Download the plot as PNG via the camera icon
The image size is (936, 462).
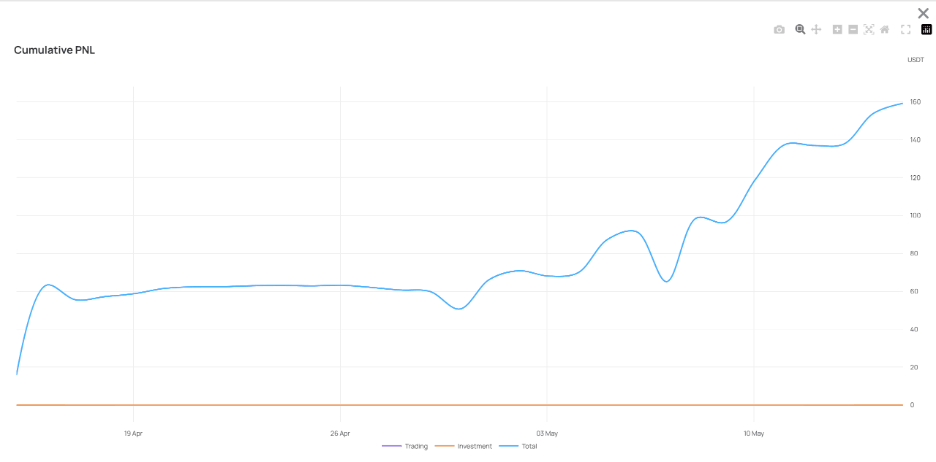tap(779, 30)
